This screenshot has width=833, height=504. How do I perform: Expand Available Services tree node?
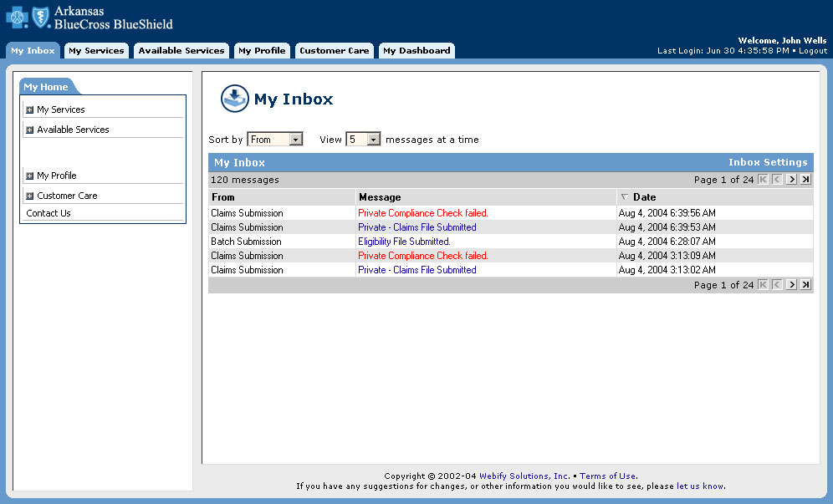(x=30, y=130)
